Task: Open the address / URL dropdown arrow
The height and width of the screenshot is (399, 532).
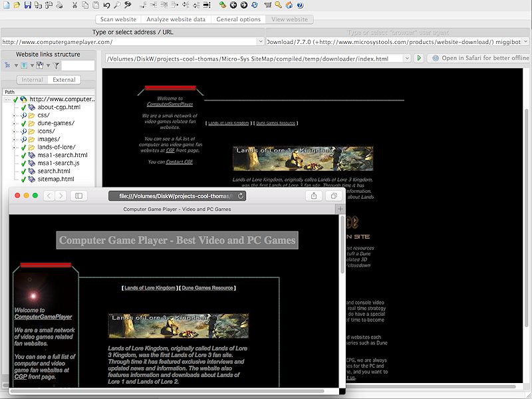Action: (x=261, y=41)
